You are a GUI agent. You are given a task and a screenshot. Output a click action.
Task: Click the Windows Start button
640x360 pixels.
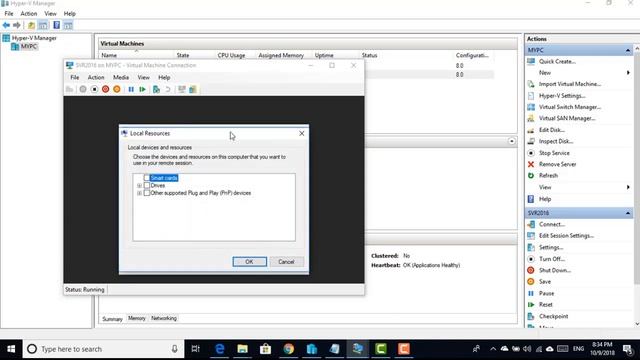(x=11, y=349)
